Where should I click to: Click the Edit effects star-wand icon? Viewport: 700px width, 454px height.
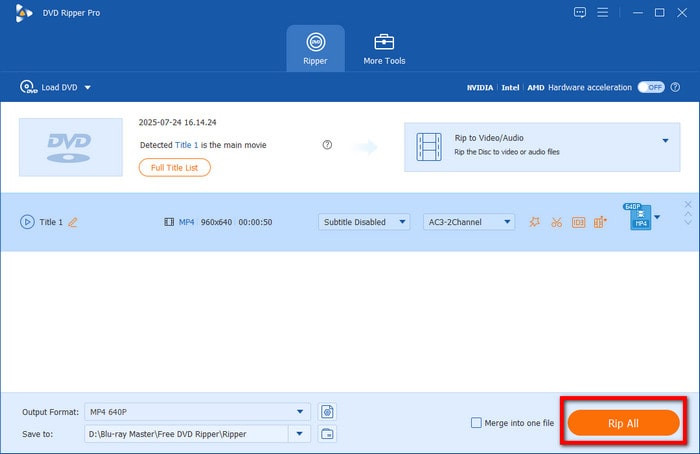point(535,222)
